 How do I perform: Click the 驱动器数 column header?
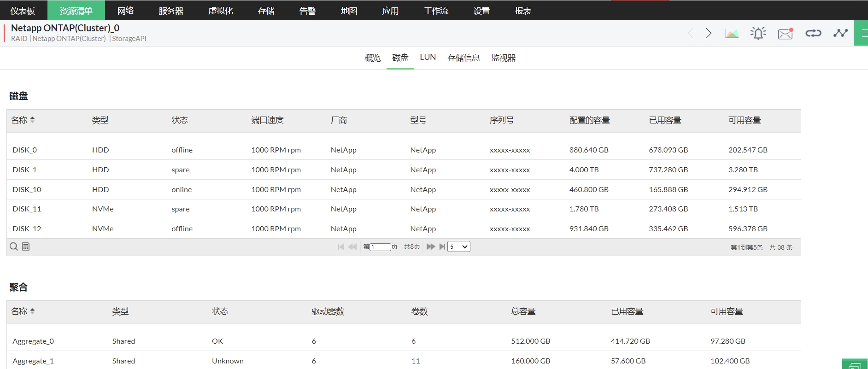(x=328, y=311)
